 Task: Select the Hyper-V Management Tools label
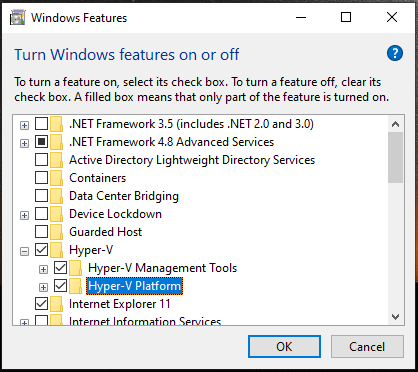(x=162, y=268)
